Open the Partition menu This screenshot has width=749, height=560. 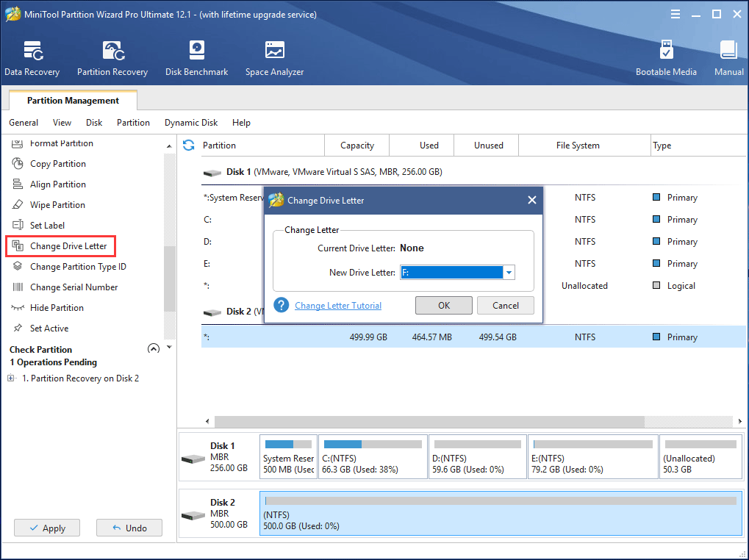click(x=133, y=123)
